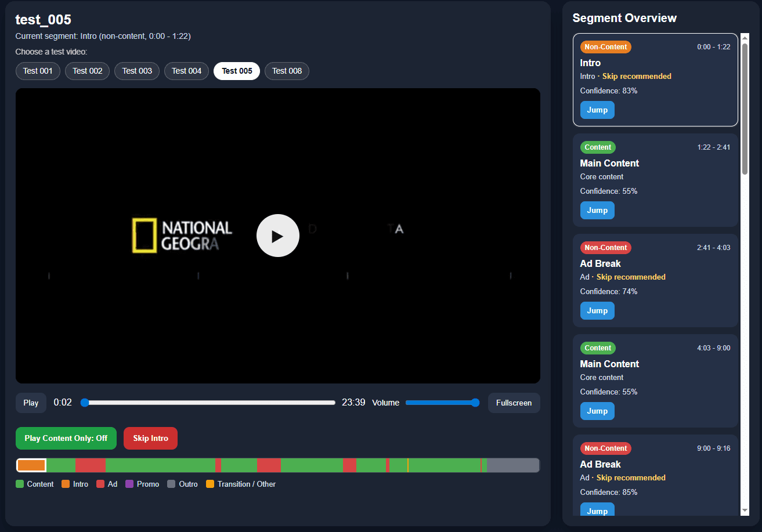Click the '4:03 - 9:00' time range text

point(714,348)
